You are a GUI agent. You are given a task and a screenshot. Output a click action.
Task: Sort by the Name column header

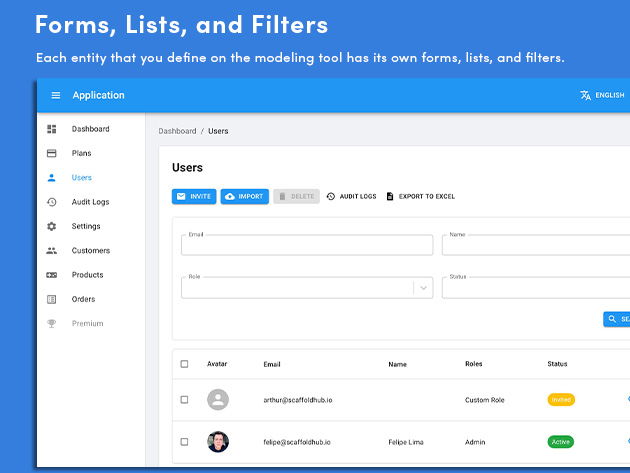397,364
